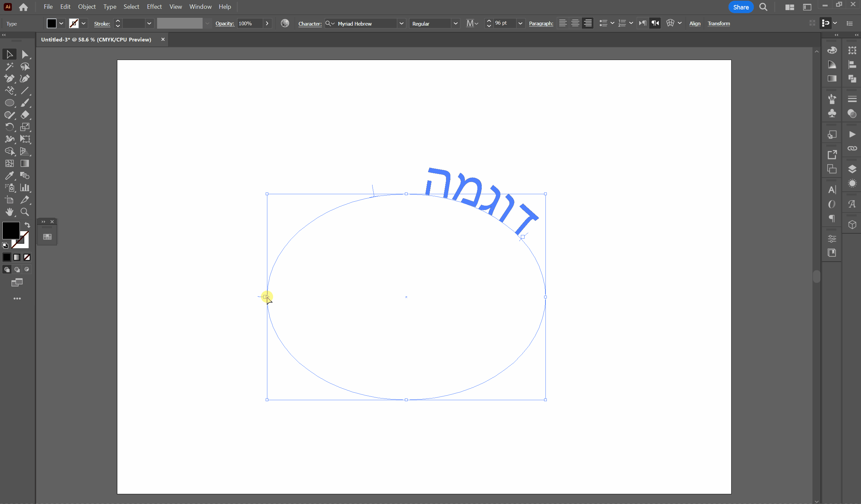Switch to the Untitled-3 document tab
Viewport: 861px width, 504px height.
tap(96, 39)
